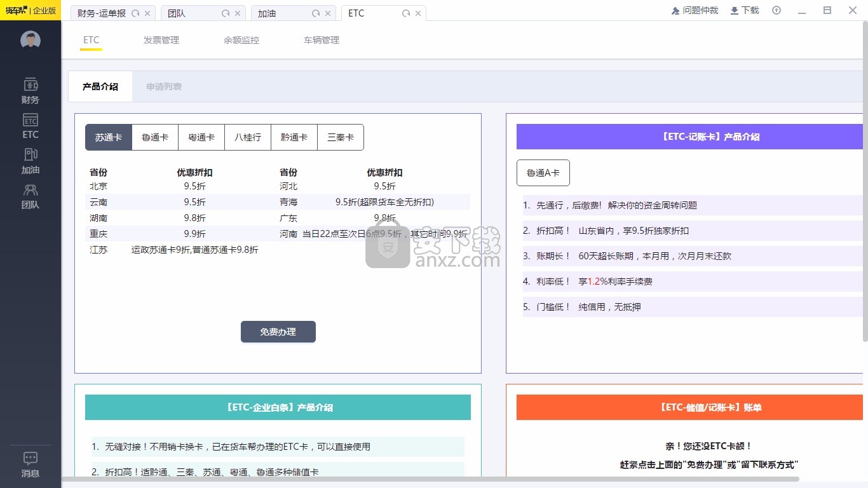Screen dimensions: 868x488
Task: Choose the 黔通卡 card option
Action: [x=294, y=137]
